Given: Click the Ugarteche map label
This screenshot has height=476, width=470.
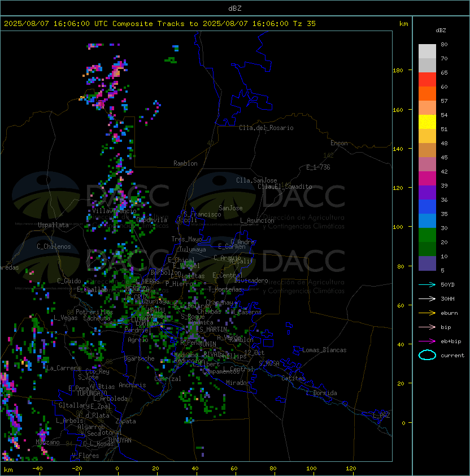Looking at the screenshot, I should click(x=140, y=358).
